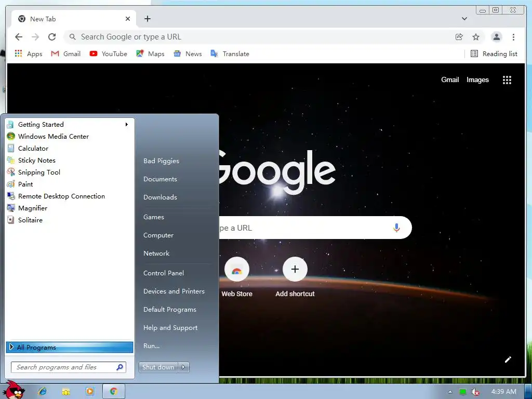Image resolution: width=532 pixels, height=399 pixels.
Task: Open Devices and Printers
Action: pos(174,291)
